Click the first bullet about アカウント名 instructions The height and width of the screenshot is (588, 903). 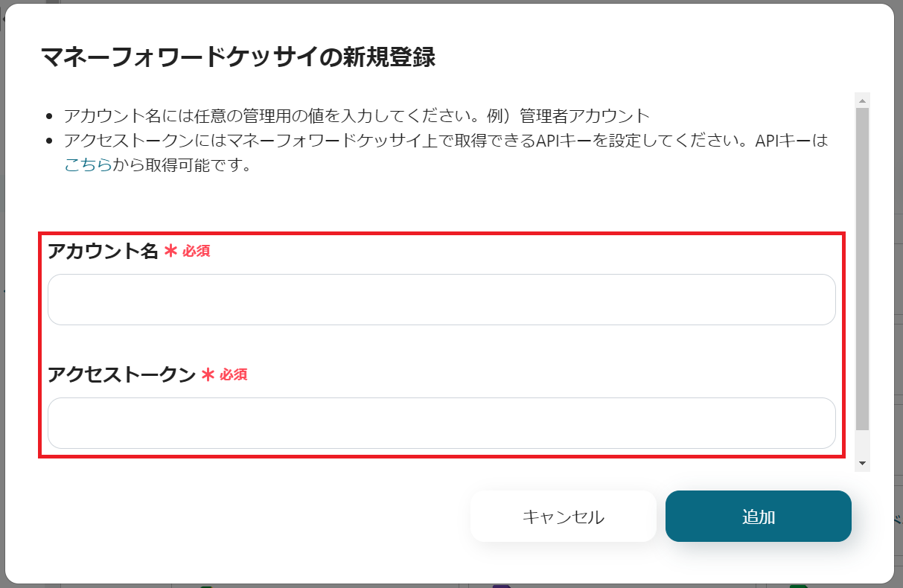357,116
